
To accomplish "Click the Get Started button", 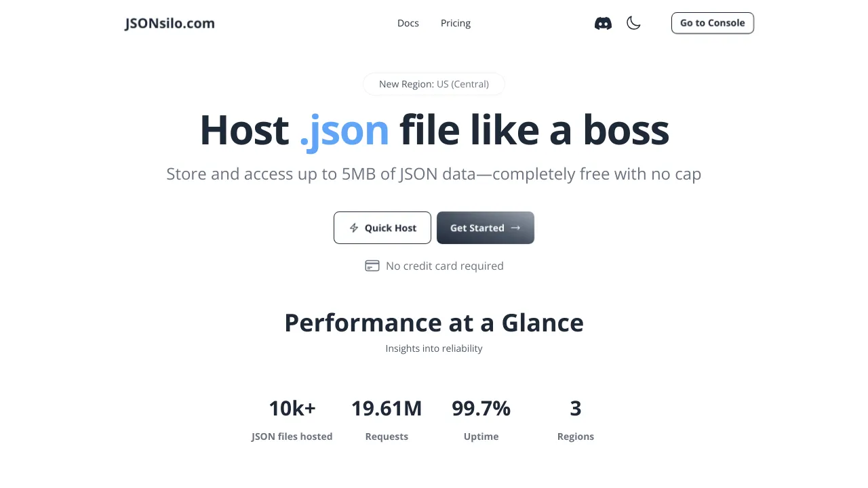I will [x=486, y=228].
